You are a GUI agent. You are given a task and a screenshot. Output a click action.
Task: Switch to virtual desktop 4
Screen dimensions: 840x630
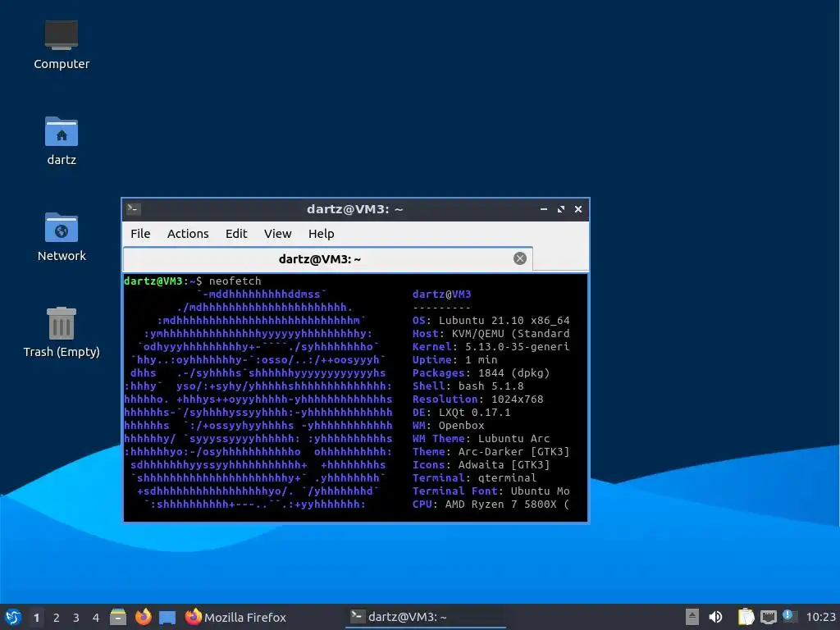[x=96, y=618]
